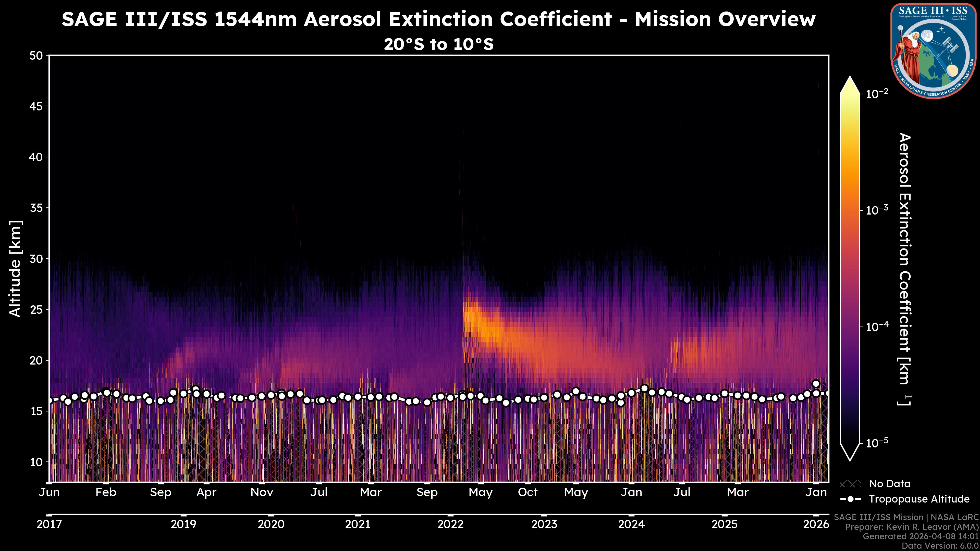This screenshot has height=551, width=980.
Task: Click the 40 km altitude tick label
Action: [x=36, y=157]
